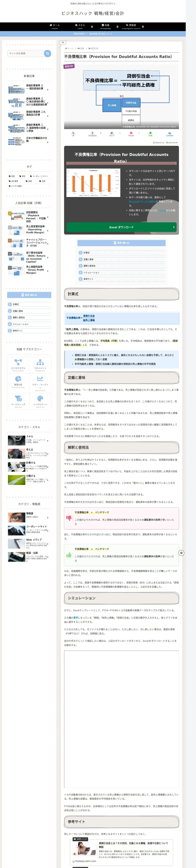Jump to 参考サイト in article contents

pyautogui.click(x=89, y=279)
